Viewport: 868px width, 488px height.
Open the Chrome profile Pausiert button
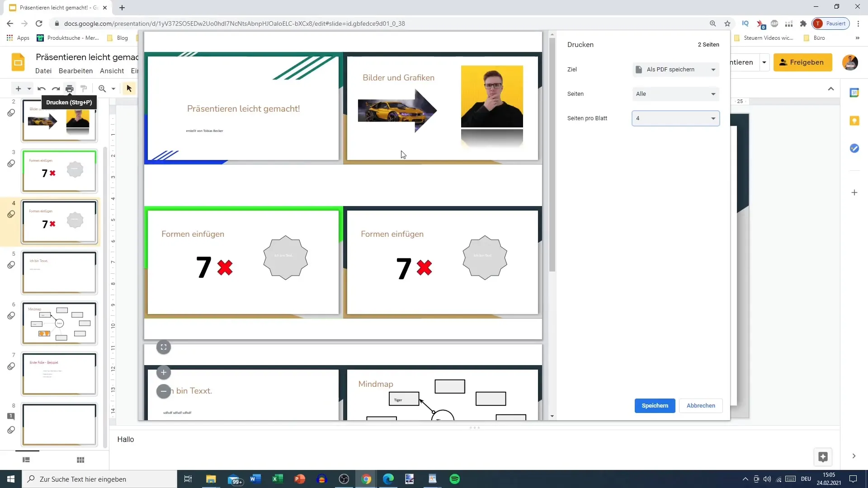click(831, 23)
